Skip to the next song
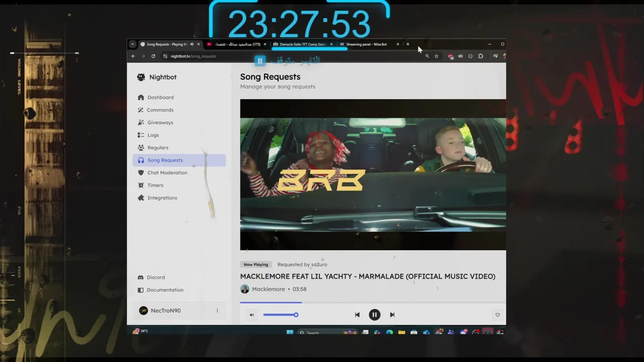This screenshot has width=644, height=362. coord(392,315)
